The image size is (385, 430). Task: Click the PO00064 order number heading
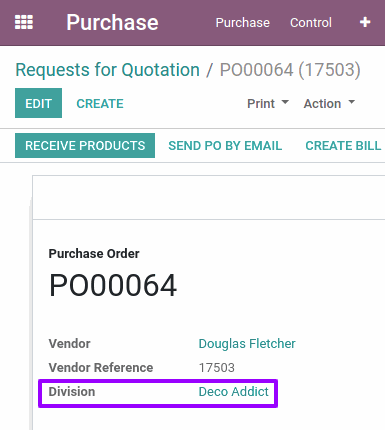click(113, 285)
